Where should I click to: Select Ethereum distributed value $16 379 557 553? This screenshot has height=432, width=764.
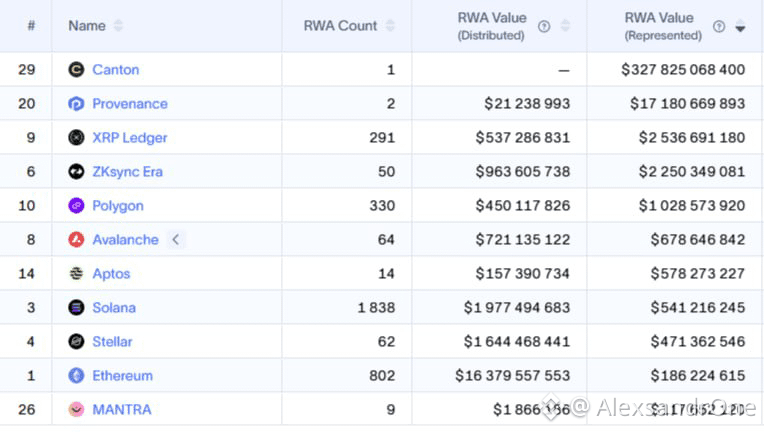point(513,376)
